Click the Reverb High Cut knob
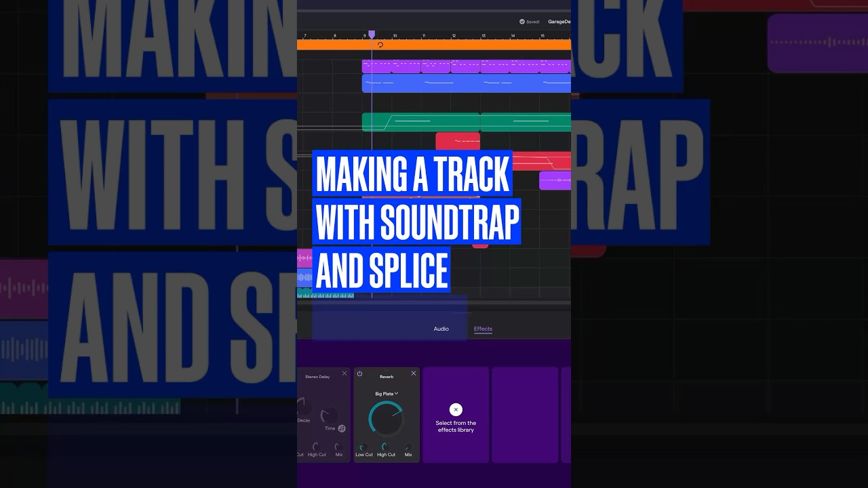Image resolution: width=868 pixels, height=488 pixels. coord(386,447)
